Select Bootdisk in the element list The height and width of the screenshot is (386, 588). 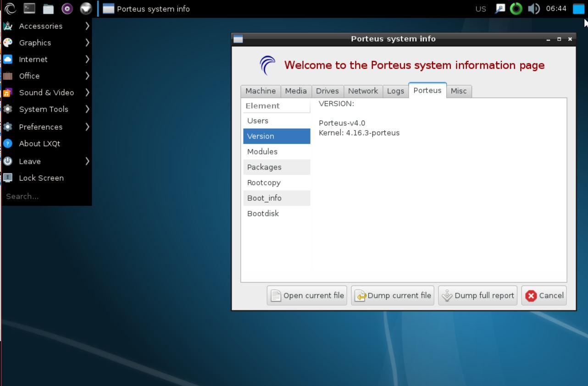277,214
